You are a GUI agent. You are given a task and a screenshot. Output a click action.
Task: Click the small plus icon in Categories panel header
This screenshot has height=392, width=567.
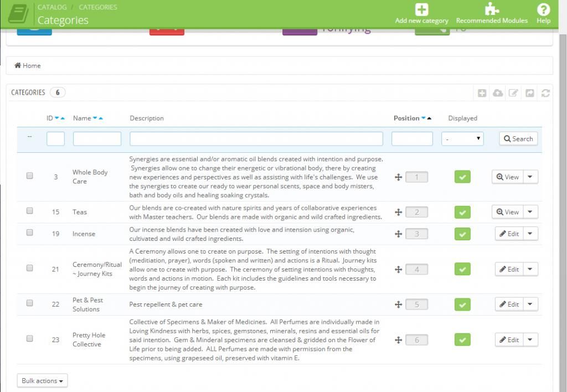click(482, 93)
